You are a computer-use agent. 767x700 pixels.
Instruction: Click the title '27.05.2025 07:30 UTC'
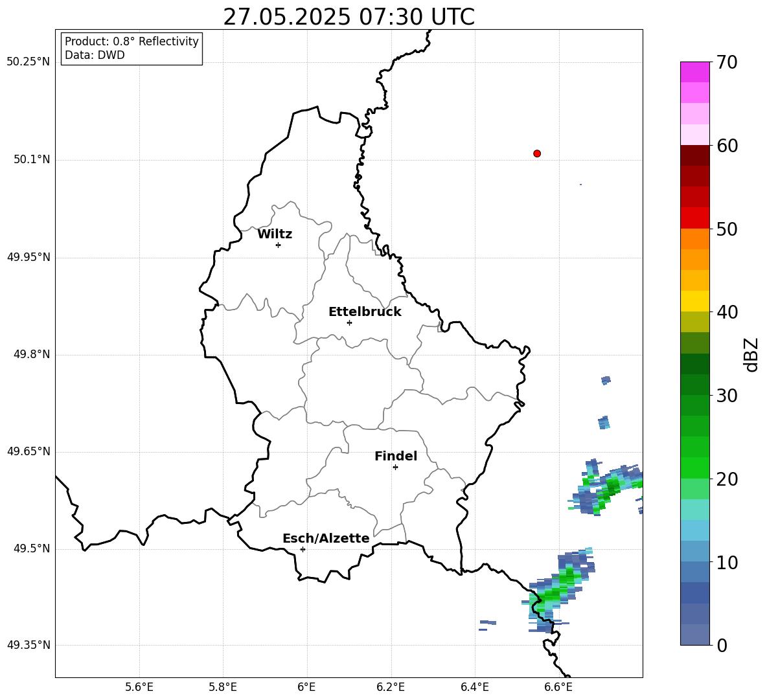(349, 17)
